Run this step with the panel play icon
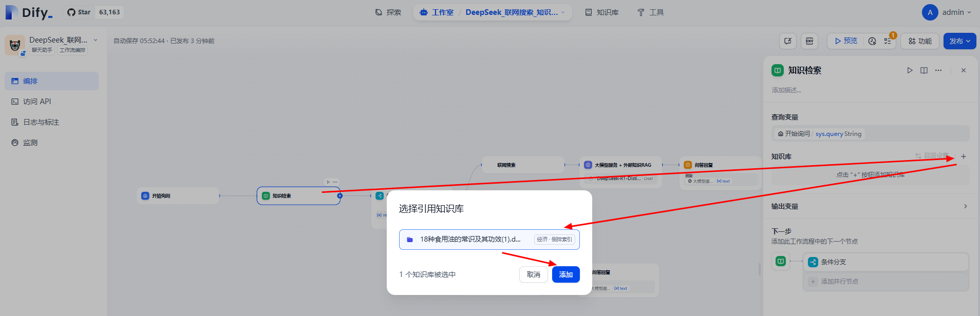This screenshot has width=980, height=316. pos(910,70)
